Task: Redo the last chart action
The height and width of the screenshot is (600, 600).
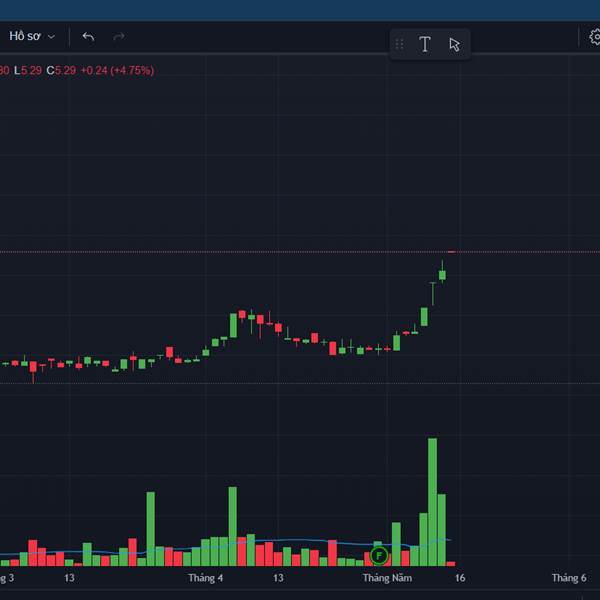Action: [x=119, y=37]
